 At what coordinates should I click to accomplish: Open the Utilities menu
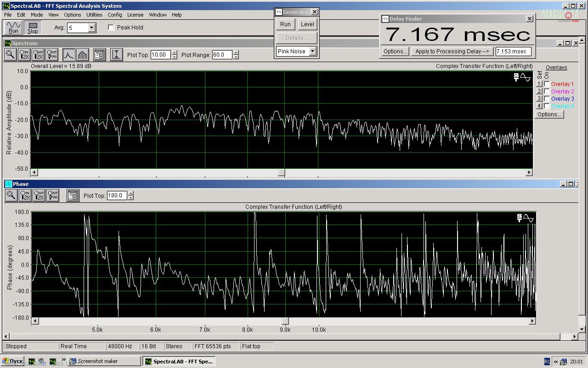tap(94, 15)
